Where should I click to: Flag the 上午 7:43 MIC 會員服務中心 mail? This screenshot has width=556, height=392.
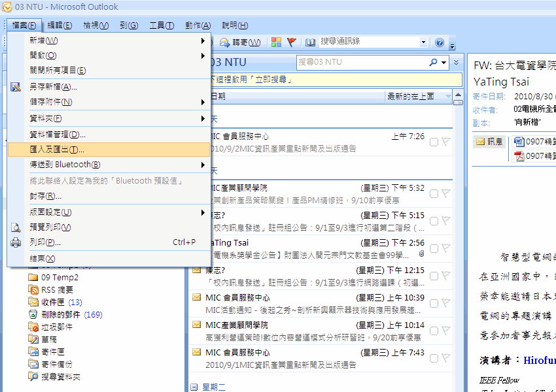446,357
